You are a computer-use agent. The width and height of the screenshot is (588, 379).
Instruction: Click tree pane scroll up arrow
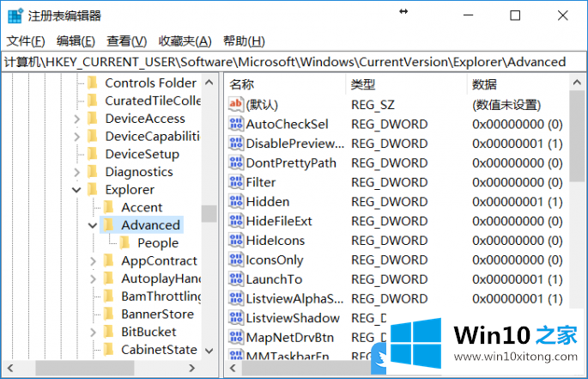(209, 83)
